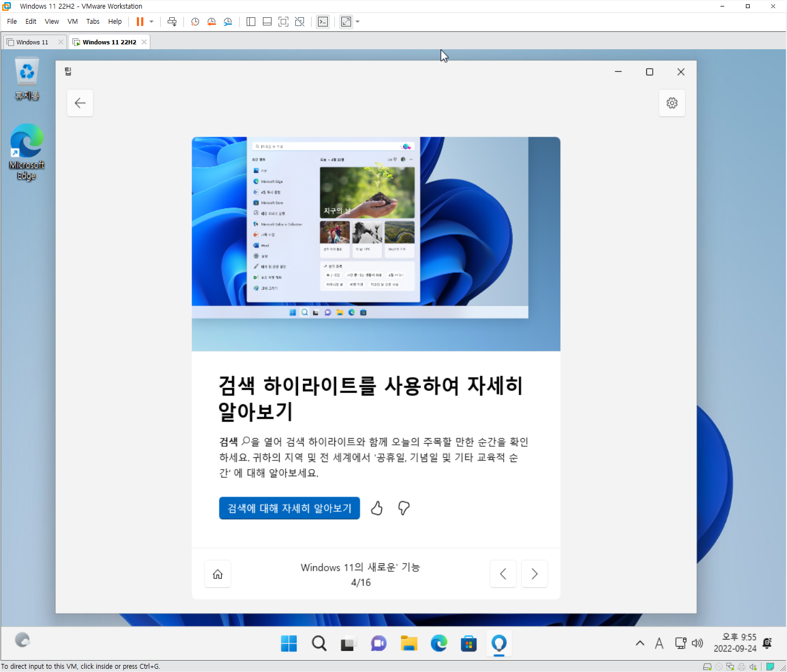The image size is (787, 672).
Task: Click the search learn-more blue button
Action: [289, 508]
